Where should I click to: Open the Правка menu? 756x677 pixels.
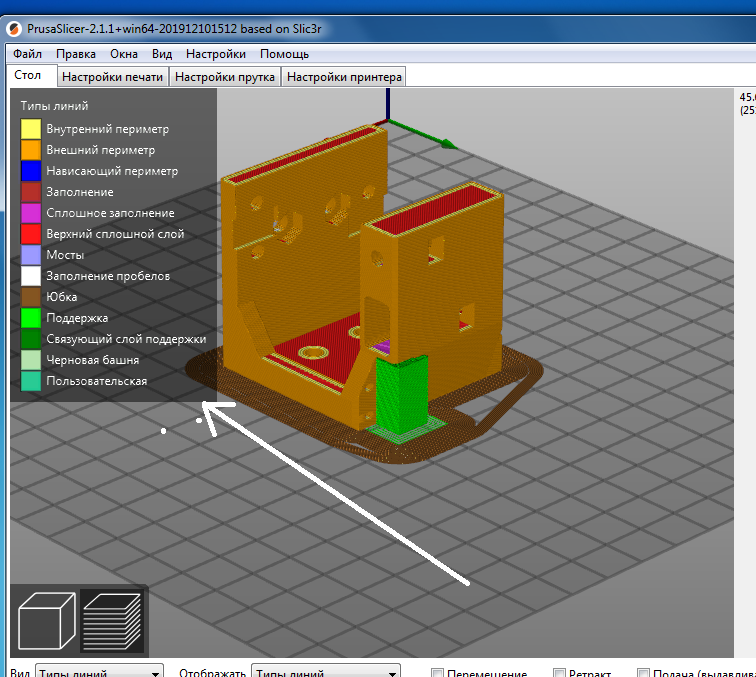[x=76, y=54]
